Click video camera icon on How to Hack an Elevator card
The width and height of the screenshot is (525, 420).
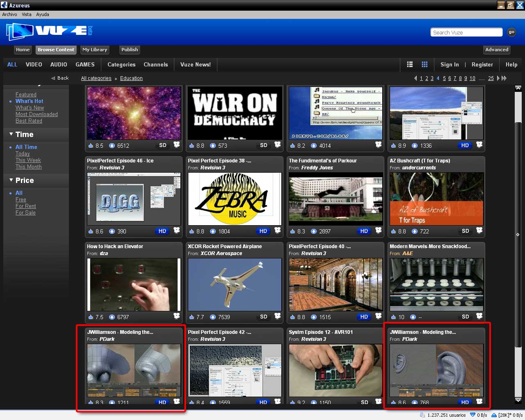[x=177, y=316]
